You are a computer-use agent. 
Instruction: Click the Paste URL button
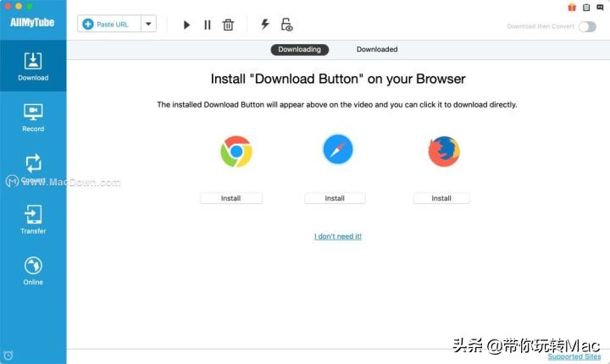[x=106, y=25]
